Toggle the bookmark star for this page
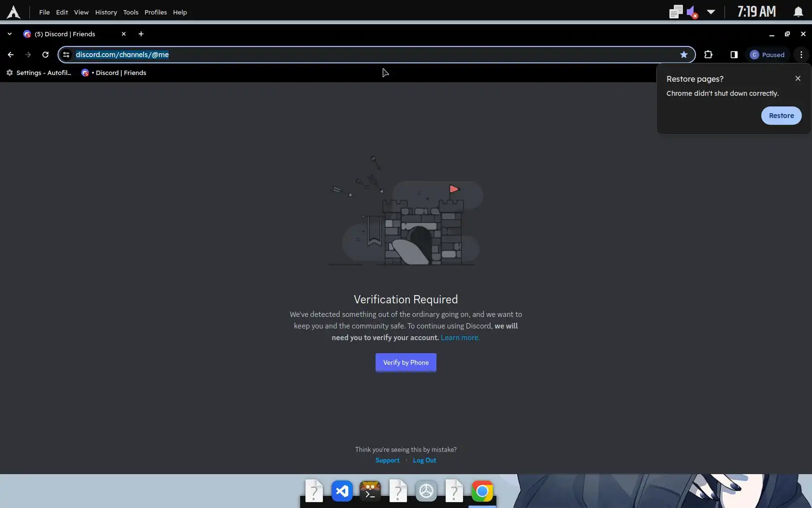 pos(683,55)
